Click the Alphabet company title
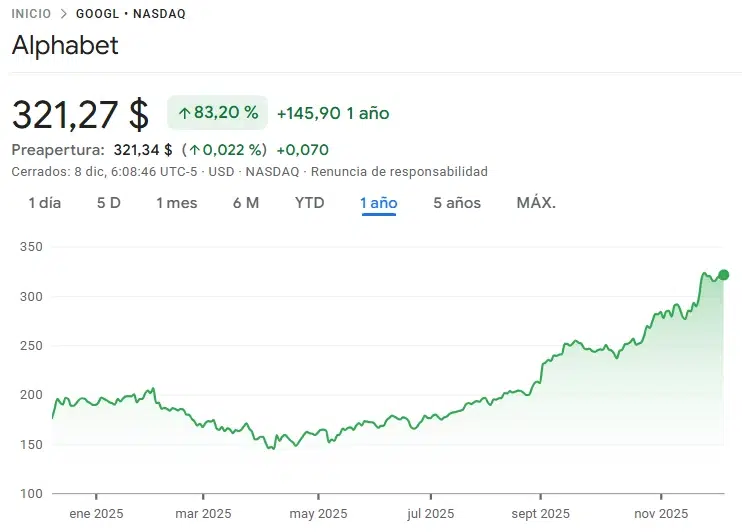This screenshot has height=532, width=742. tap(65, 46)
